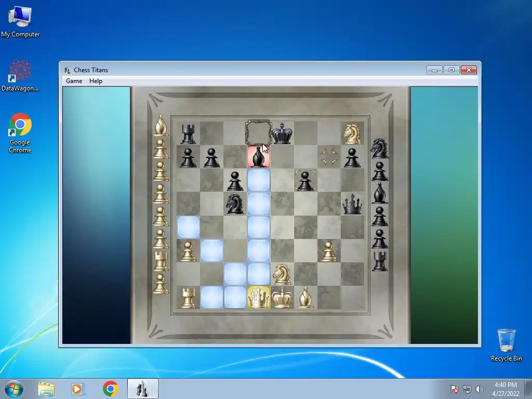Select the white bishop on the bottom row
The image size is (532, 399).
pos(305,298)
